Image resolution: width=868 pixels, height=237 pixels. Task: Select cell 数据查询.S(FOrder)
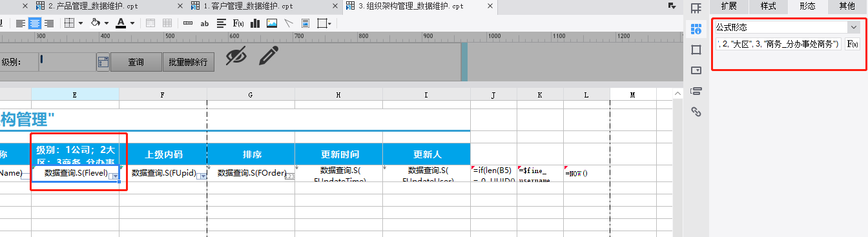[x=251, y=173]
